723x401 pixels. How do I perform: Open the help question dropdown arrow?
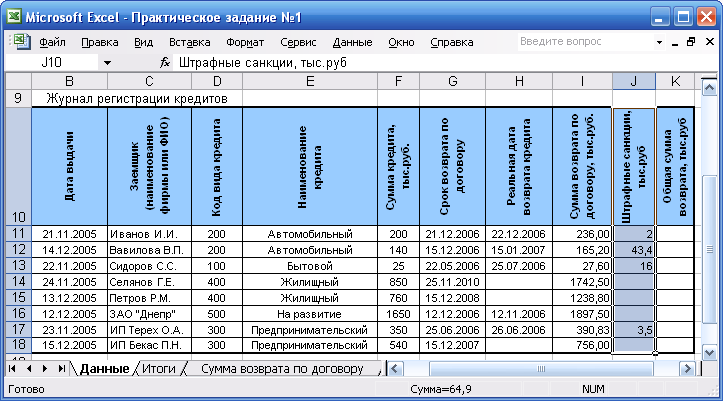[659, 42]
